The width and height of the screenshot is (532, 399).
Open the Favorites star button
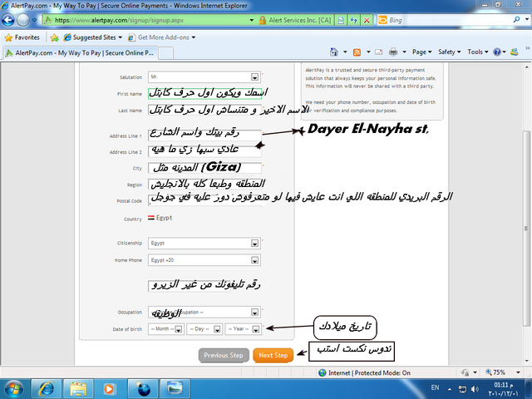click(22, 37)
